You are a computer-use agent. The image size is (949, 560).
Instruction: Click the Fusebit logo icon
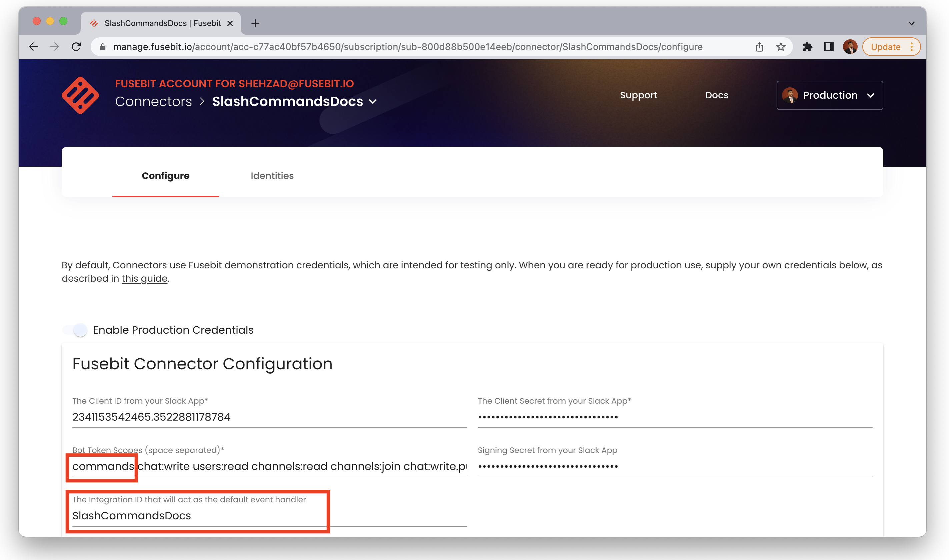[80, 95]
